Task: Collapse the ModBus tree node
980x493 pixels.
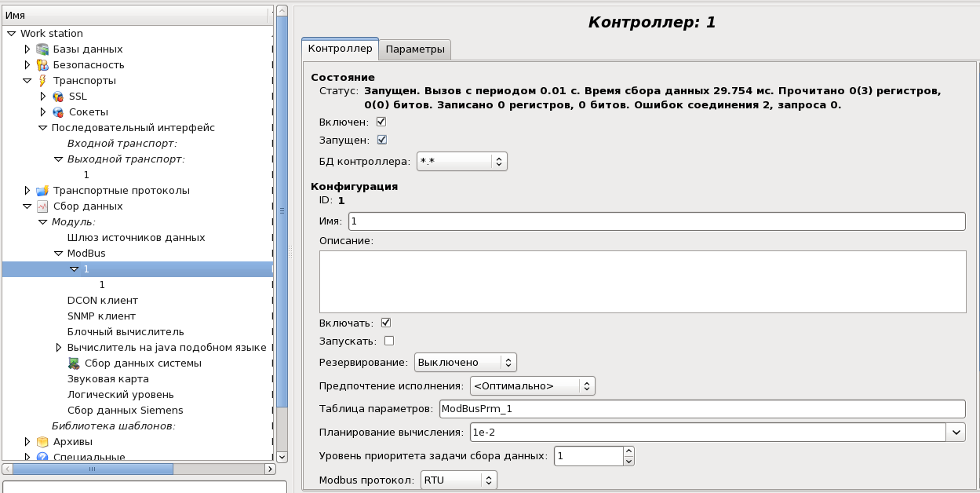Action: coord(59,254)
